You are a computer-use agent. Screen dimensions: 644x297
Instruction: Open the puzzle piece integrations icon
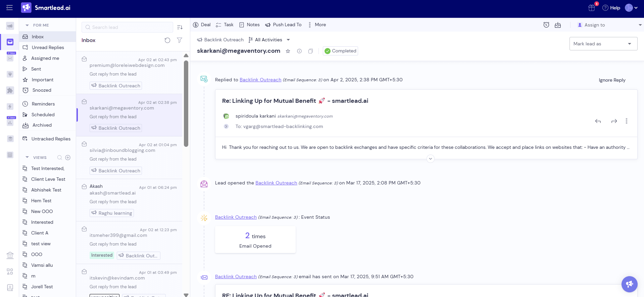pyautogui.click(x=10, y=90)
